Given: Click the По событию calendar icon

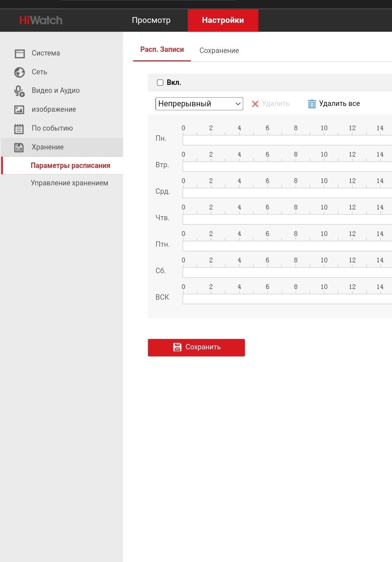Looking at the screenshot, I should [x=19, y=128].
